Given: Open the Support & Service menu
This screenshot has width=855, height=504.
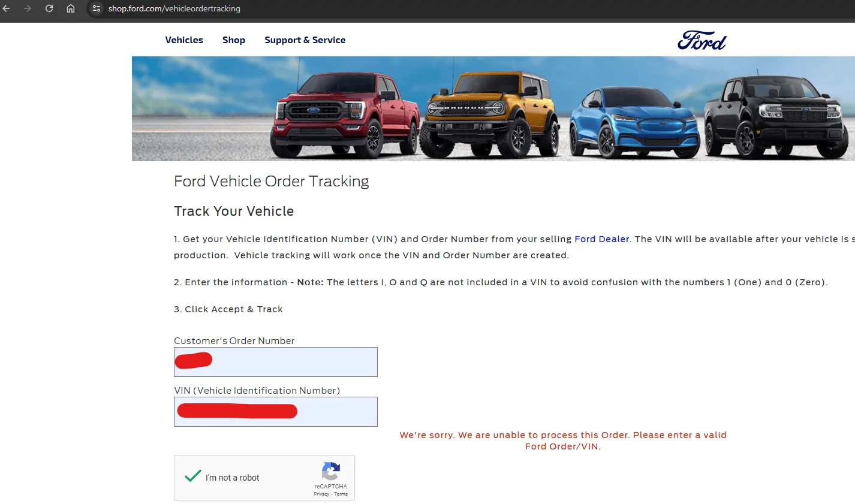Looking at the screenshot, I should [305, 40].
